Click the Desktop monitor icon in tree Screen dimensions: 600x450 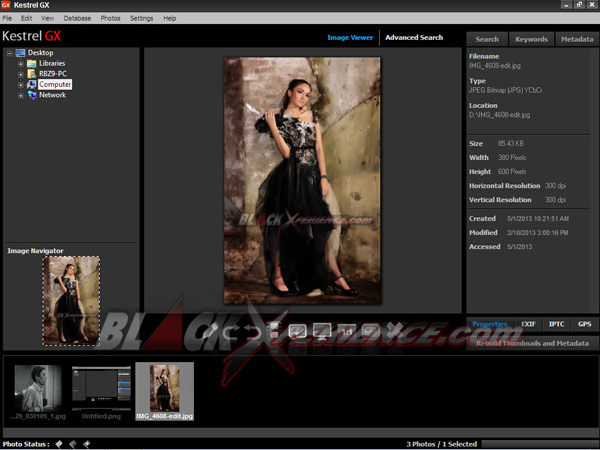[20, 53]
